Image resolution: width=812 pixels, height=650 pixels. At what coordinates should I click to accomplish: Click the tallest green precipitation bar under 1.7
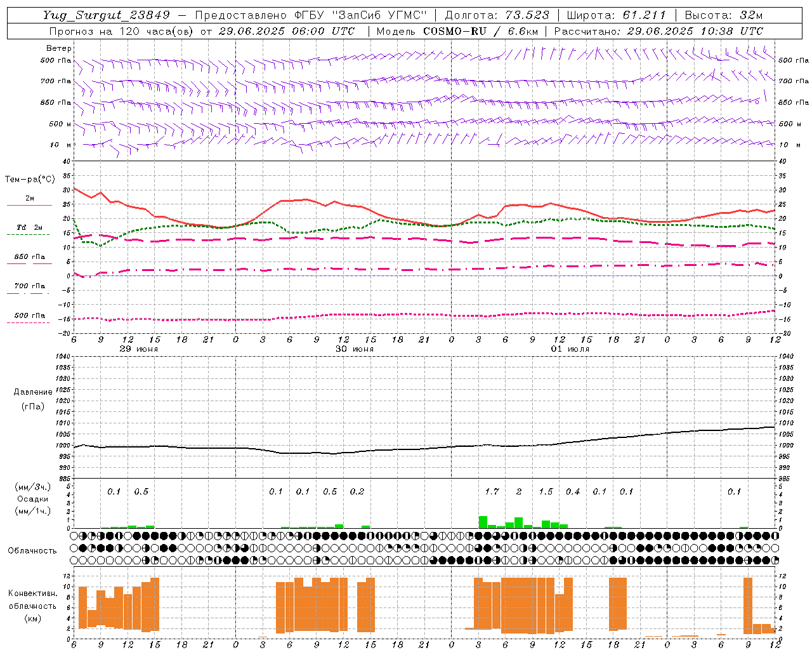(483, 522)
